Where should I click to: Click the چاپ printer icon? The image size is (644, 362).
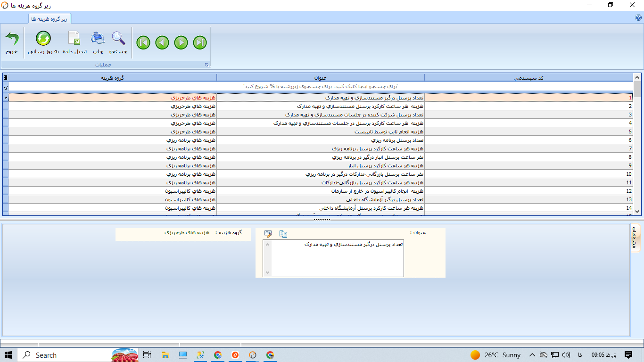point(98,38)
